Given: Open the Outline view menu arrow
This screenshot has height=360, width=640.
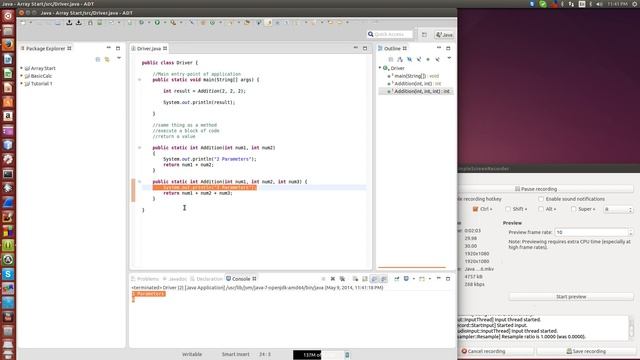Looking at the screenshot, I should tap(449, 59).
